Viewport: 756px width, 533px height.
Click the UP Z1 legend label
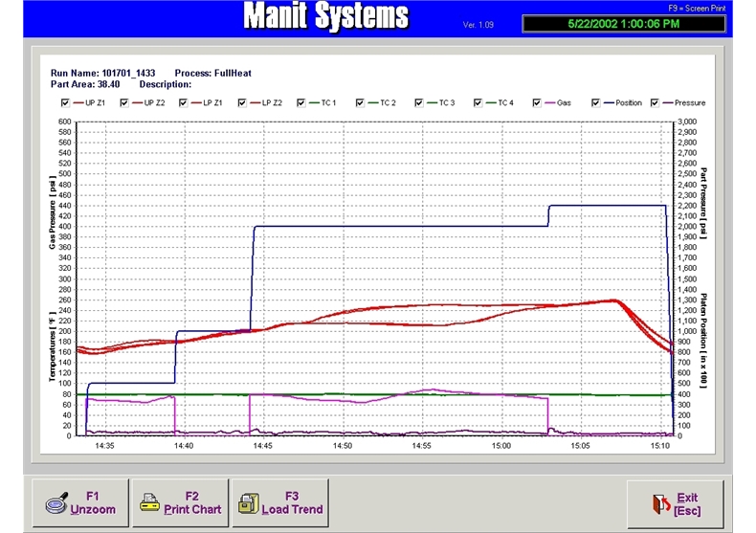coord(95,102)
